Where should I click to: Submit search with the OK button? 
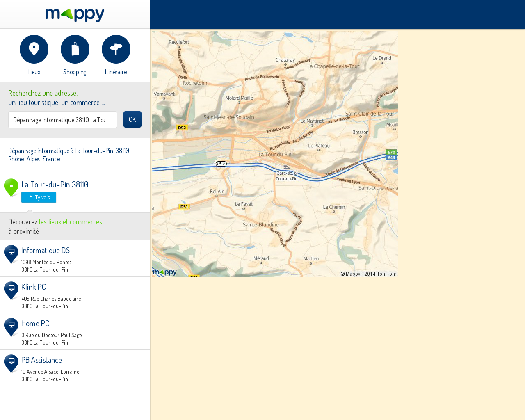132,119
